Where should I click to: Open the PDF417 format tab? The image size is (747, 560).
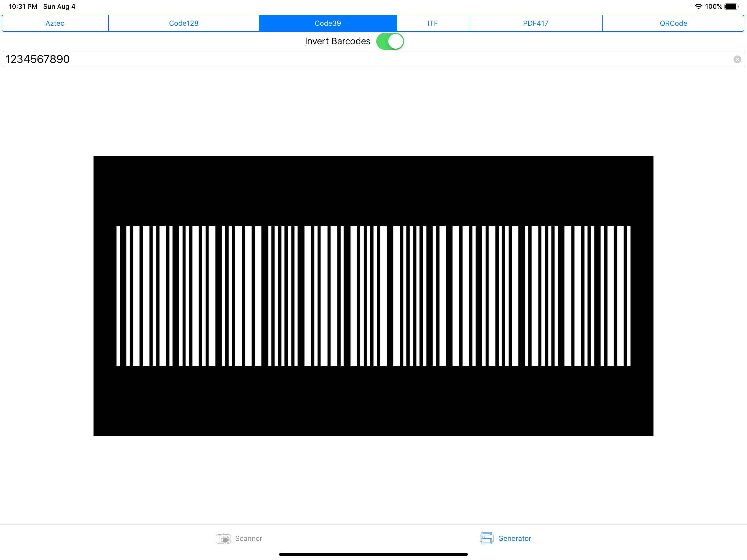click(535, 23)
